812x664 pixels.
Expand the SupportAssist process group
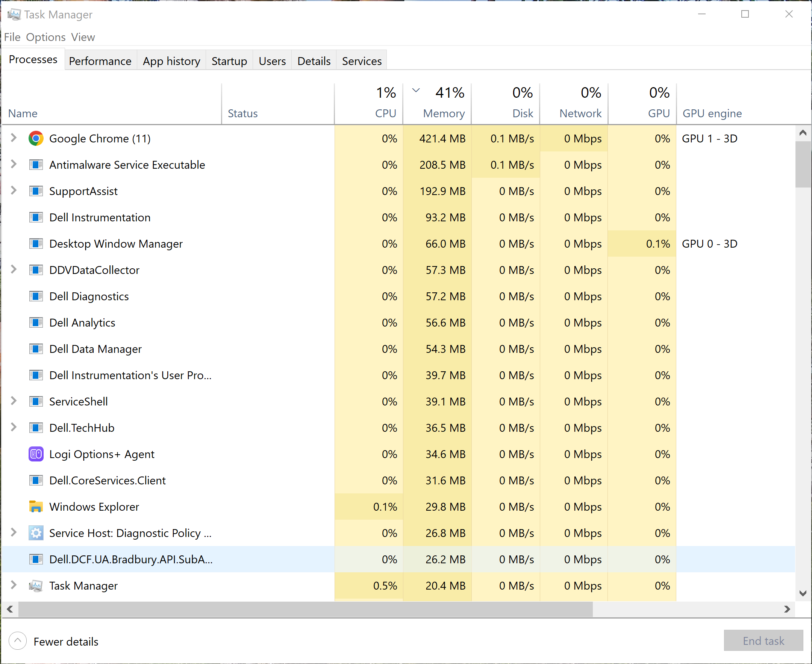[x=14, y=191]
